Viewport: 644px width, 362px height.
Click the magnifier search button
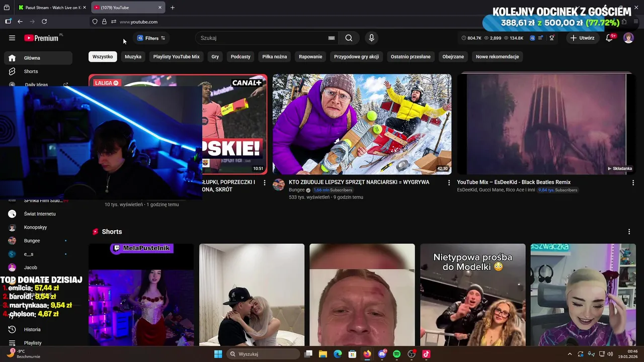coord(349,38)
